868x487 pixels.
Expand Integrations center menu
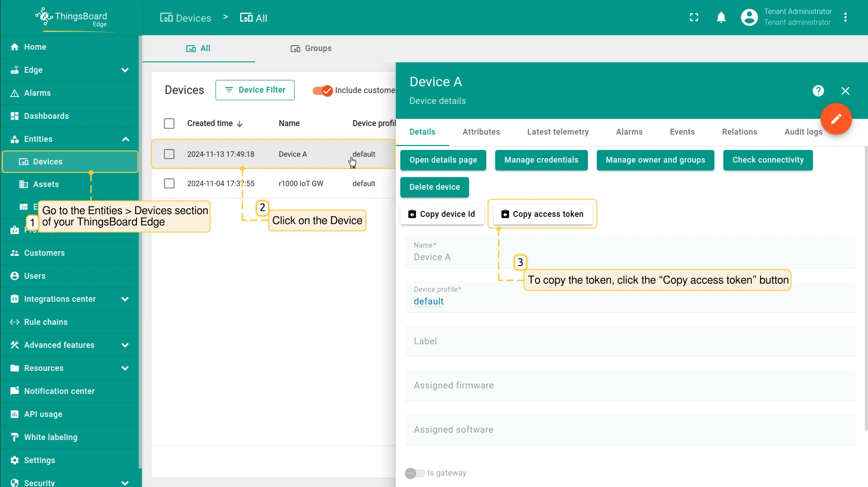pyautogui.click(x=125, y=299)
